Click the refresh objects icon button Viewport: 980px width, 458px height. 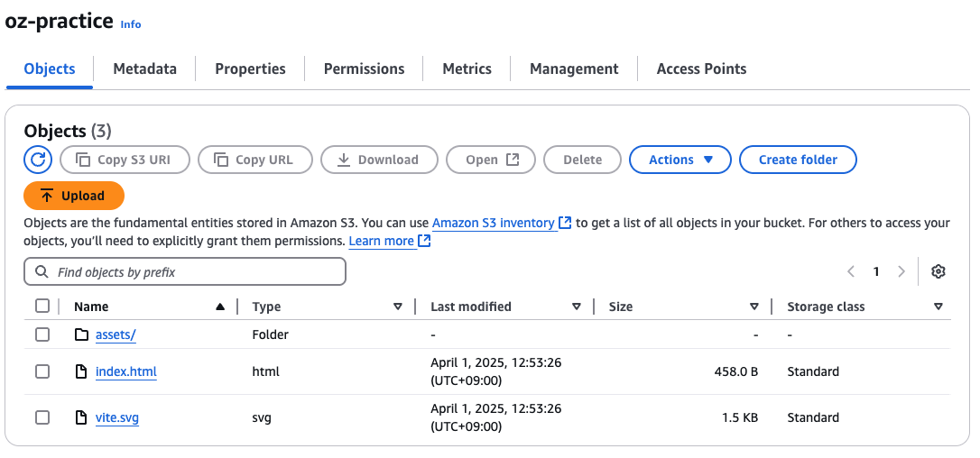coord(38,160)
